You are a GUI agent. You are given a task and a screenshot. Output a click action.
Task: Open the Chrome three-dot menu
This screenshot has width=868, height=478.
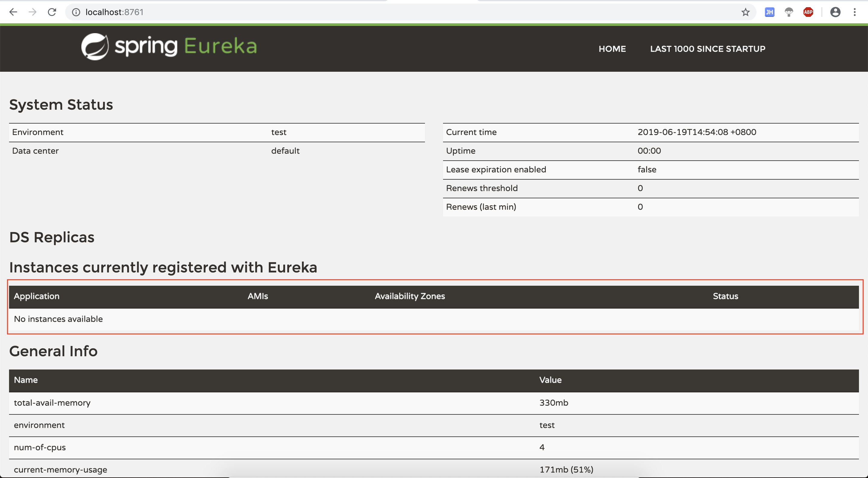(854, 12)
